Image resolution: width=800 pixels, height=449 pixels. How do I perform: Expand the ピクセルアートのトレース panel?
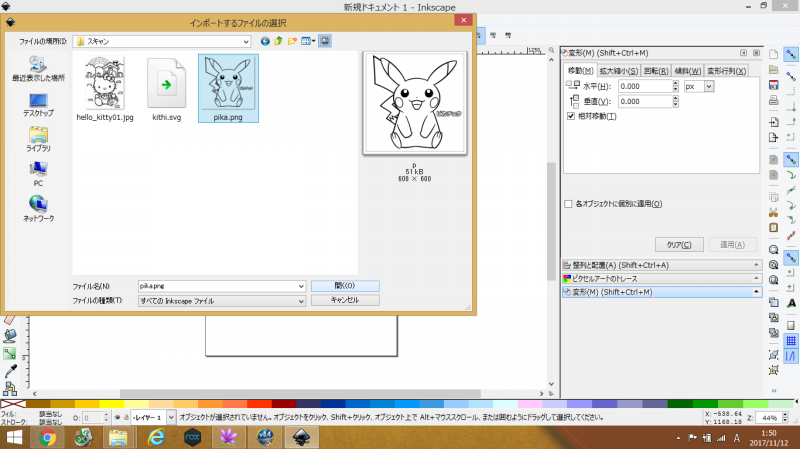point(662,279)
